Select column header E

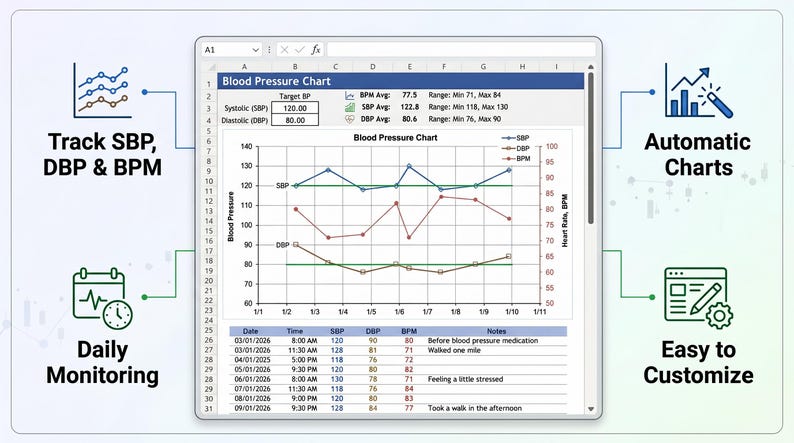[x=409, y=67]
